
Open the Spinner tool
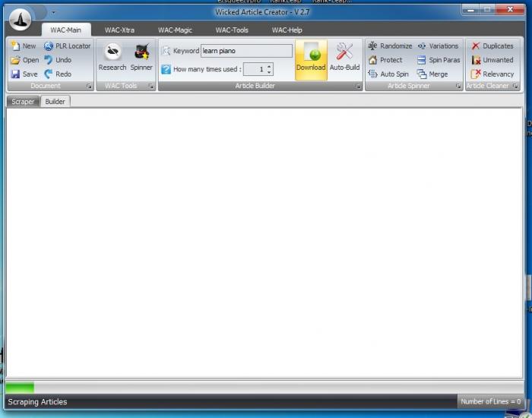(x=141, y=57)
